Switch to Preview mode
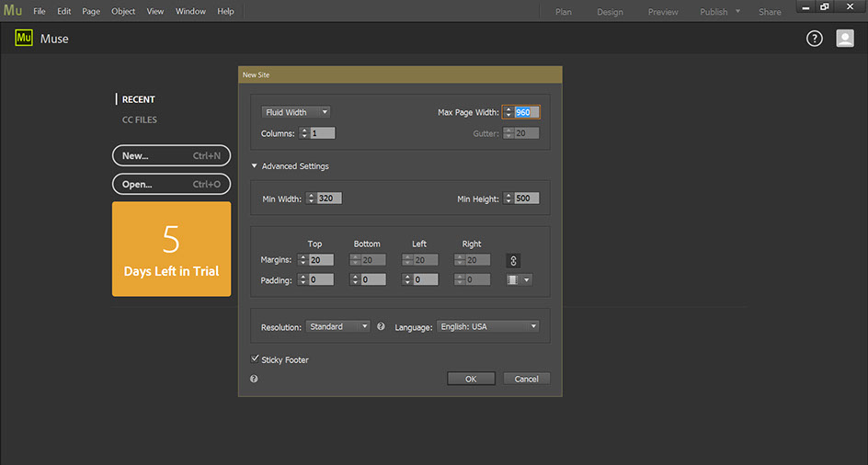 [x=663, y=12]
